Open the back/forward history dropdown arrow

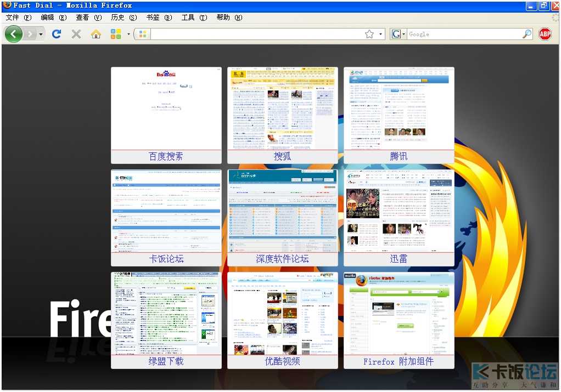click(41, 35)
